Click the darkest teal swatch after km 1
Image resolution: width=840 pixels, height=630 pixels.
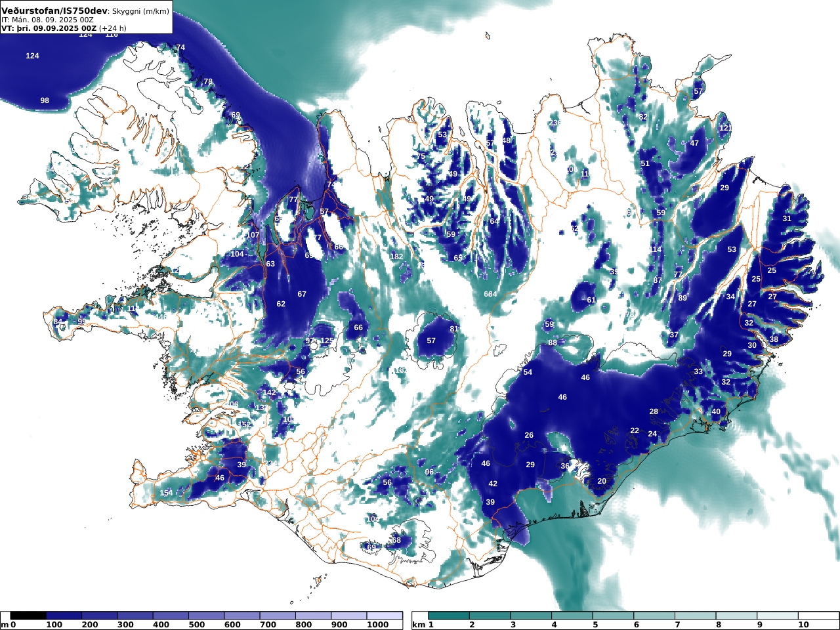coord(449,616)
